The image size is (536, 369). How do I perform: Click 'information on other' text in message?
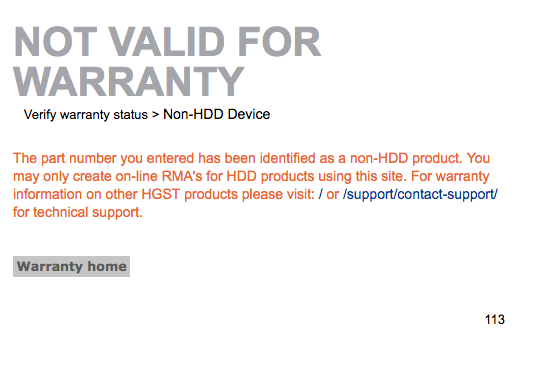tap(75, 194)
